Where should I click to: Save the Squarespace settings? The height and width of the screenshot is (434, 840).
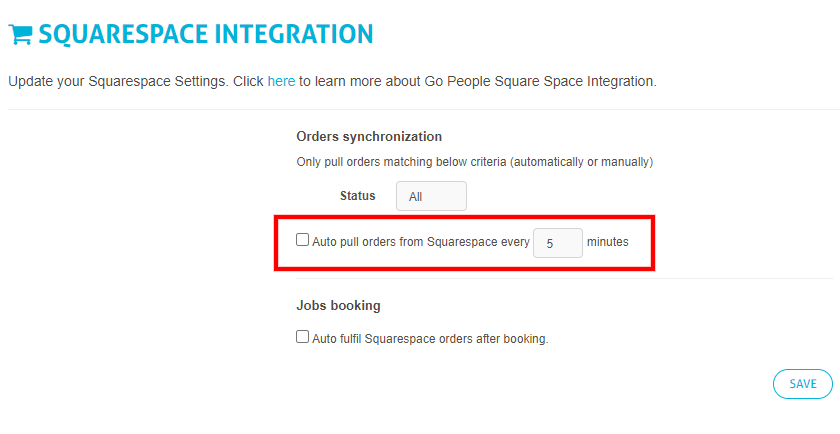[802, 384]
